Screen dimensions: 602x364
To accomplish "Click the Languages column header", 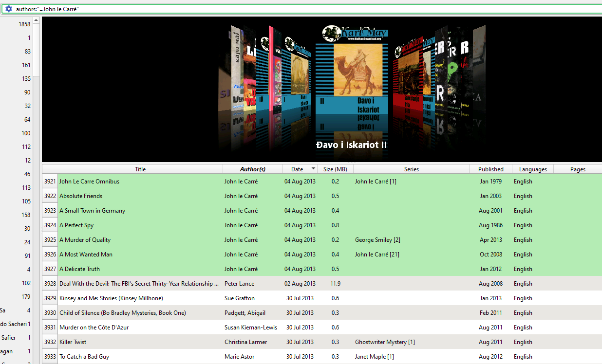I will [533, 169].
